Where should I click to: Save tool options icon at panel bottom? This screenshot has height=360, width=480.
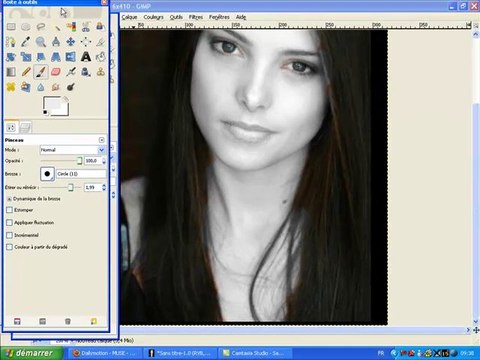17,321
